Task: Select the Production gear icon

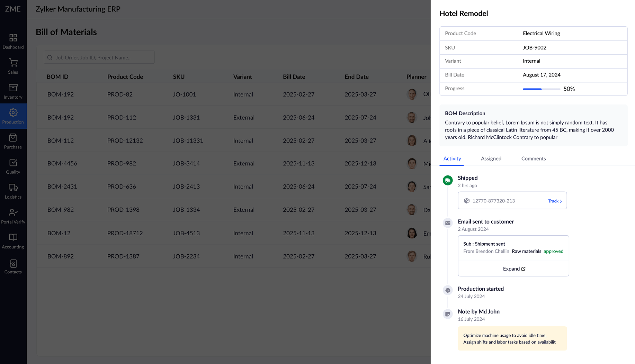Action: coord(13,113)
